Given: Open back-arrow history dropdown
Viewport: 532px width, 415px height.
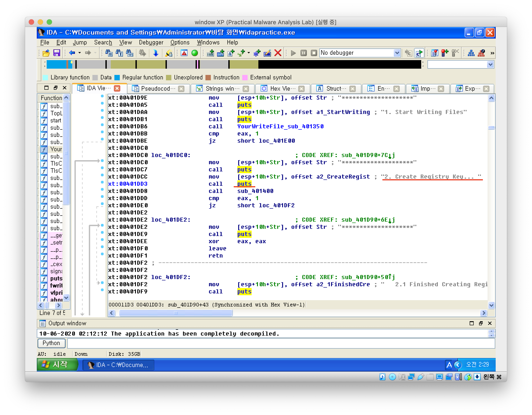Looking at the screenshot, I should point(79,53).
